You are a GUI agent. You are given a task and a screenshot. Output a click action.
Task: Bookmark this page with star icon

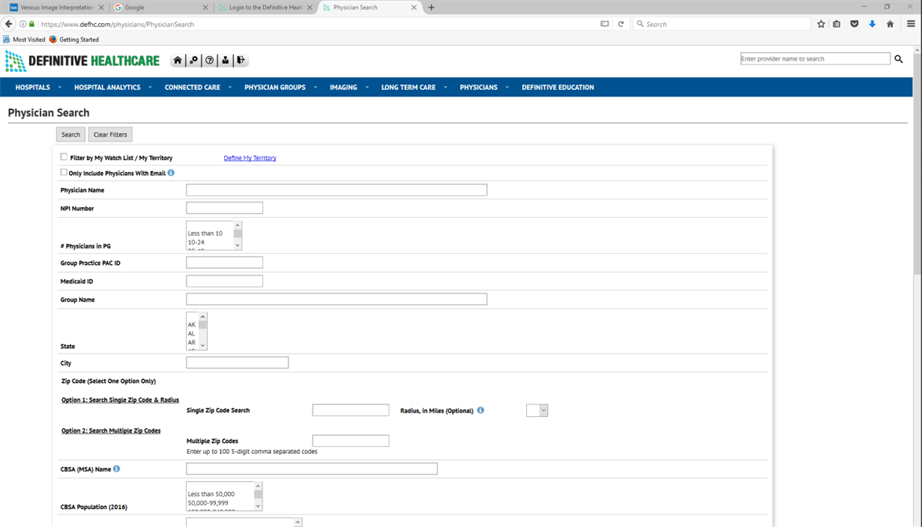pos(821,24)
